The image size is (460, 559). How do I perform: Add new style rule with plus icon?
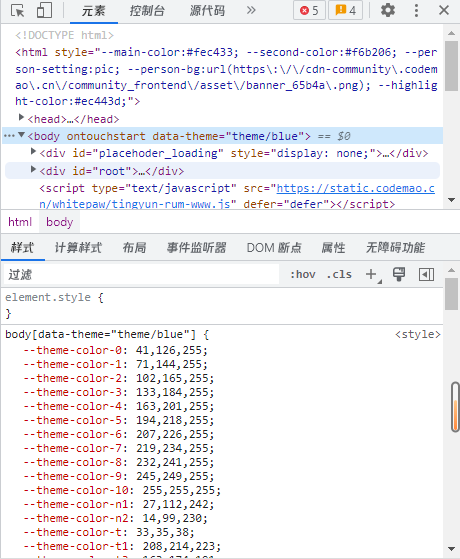[x=371, y=274]
